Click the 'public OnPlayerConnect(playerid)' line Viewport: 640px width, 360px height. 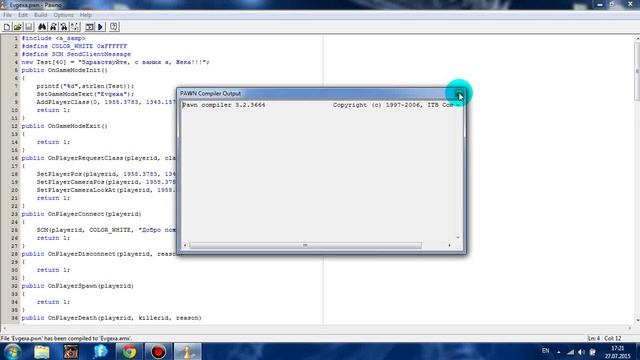pos(81,214)
